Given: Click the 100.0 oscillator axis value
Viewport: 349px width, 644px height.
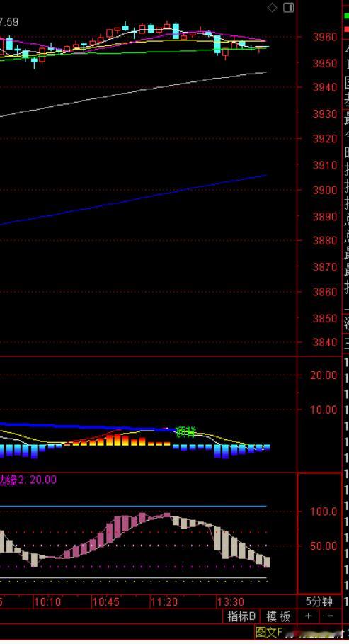Looking at the screenshot, I should [x=324, y=512].
